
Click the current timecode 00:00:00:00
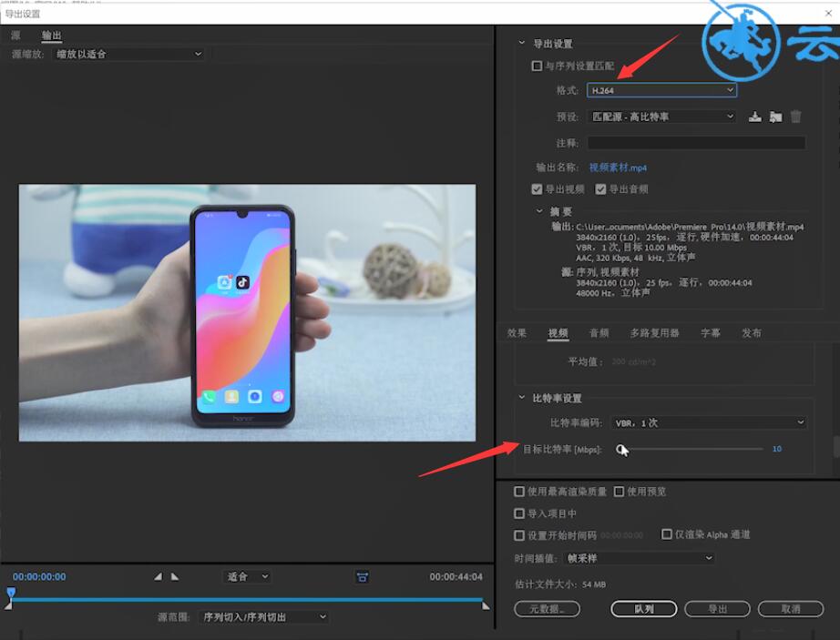39,576
